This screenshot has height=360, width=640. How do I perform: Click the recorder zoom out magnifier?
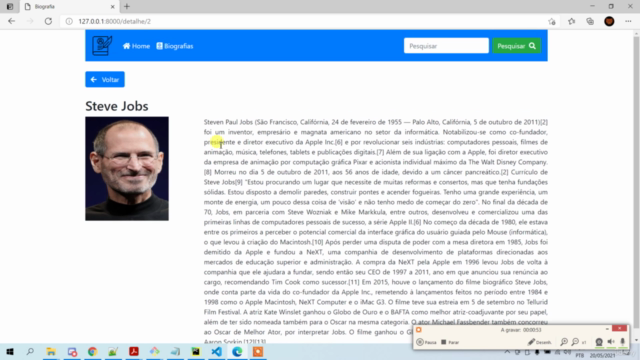point(575,342)
